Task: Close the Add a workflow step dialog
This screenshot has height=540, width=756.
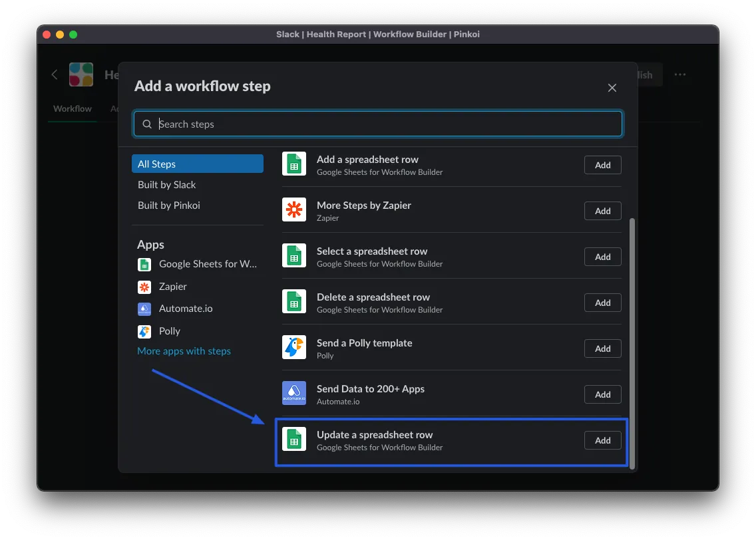Action: point(612,88)
